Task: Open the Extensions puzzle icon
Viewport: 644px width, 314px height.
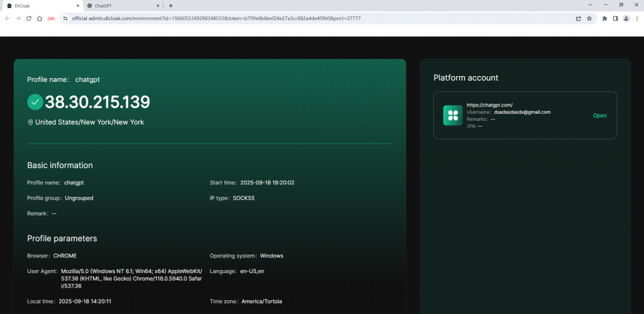Action: pos(604,18)
